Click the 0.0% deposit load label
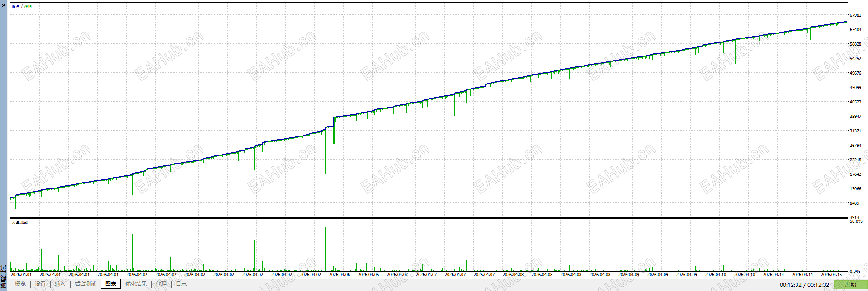Screen dimensions: 868x291 point(855,272)
